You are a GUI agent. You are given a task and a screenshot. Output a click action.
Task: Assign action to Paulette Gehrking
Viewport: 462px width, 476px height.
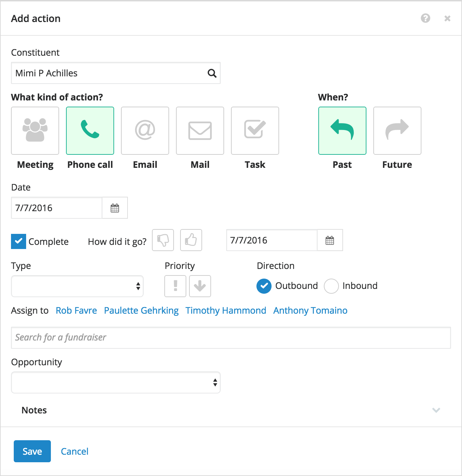(x=141, y=311)
